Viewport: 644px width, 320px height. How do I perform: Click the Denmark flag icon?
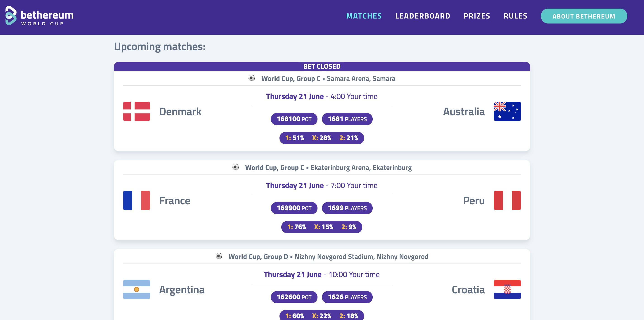(x=137, y=111)
